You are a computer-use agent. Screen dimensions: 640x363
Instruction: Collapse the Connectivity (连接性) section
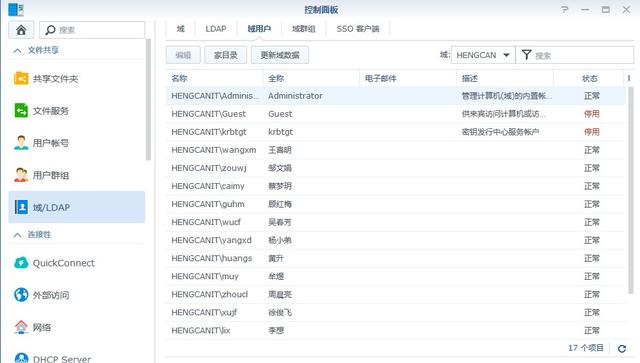click(17, 235)
